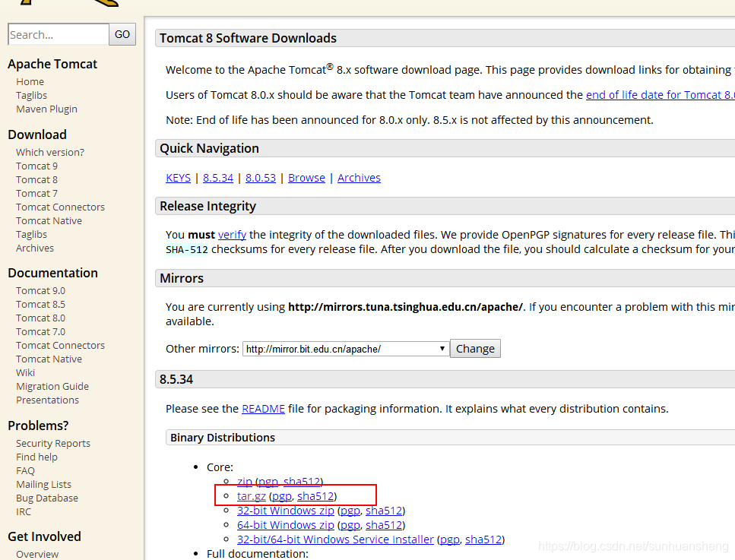
Task: Click the Home link in sidebar
Action: click(30, 81)
